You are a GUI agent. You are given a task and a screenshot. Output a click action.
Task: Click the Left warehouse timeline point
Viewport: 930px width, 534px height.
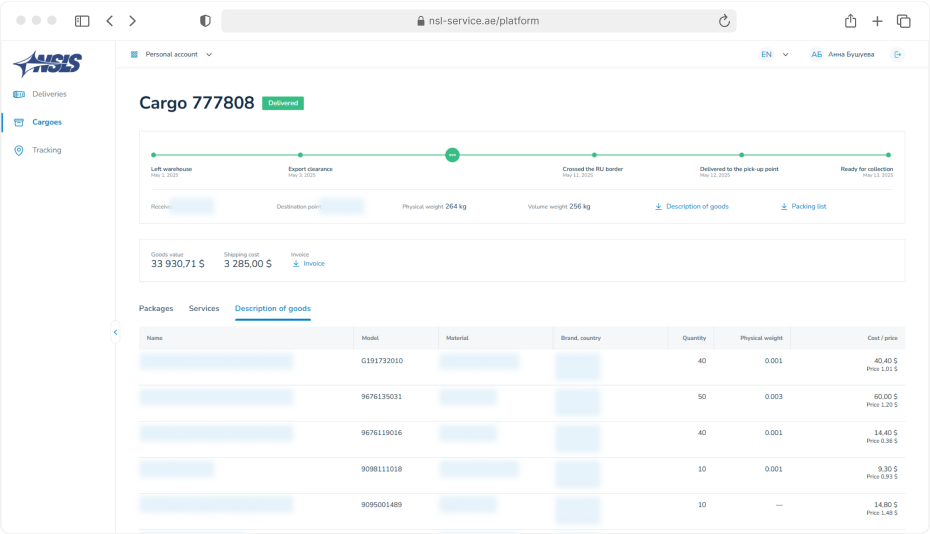click(x=154, y=155)
